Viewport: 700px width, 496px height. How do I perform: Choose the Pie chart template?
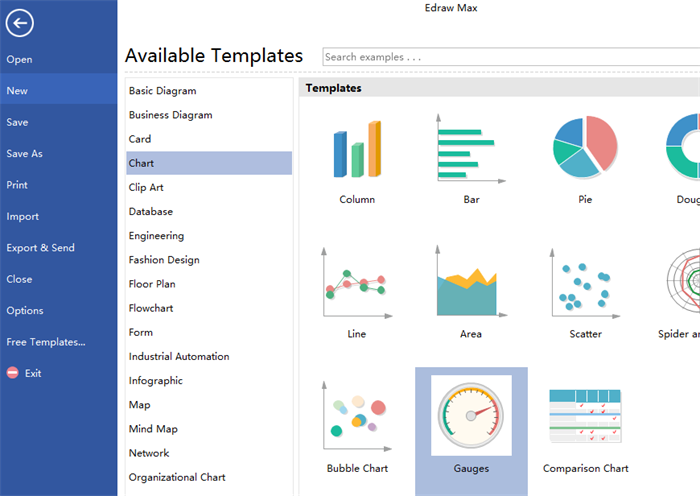coord(585,148)
